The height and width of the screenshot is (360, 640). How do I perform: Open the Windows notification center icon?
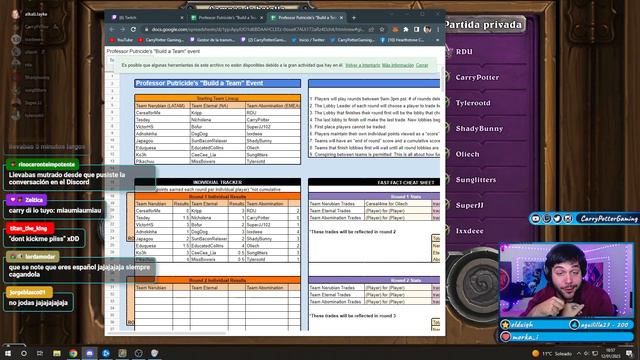(x=629, y=353)
